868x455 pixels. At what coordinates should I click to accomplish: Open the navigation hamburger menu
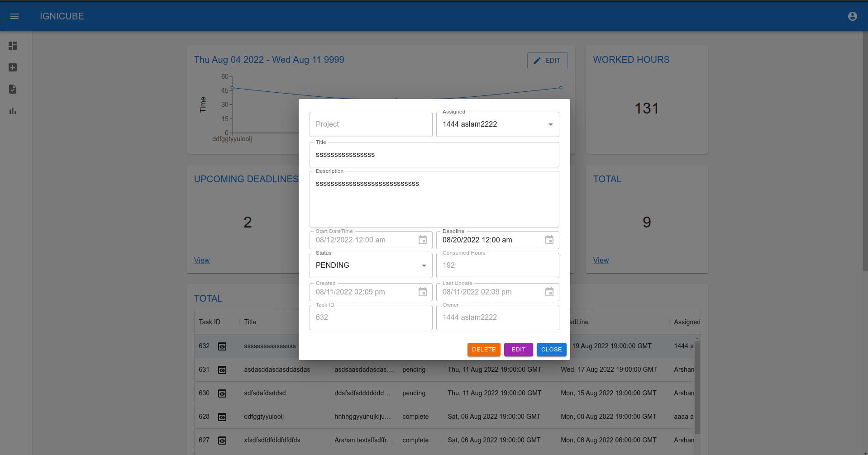(14, 16)
